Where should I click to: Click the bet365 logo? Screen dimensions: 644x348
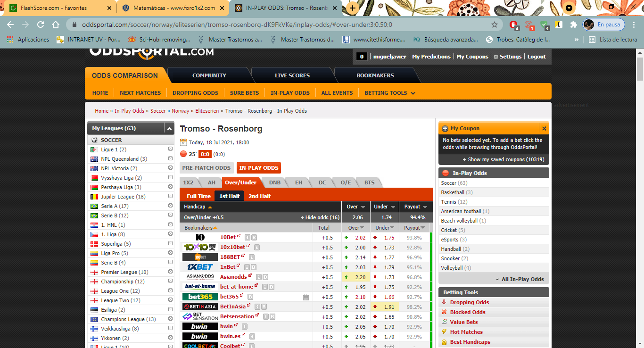tap(200, 297)
